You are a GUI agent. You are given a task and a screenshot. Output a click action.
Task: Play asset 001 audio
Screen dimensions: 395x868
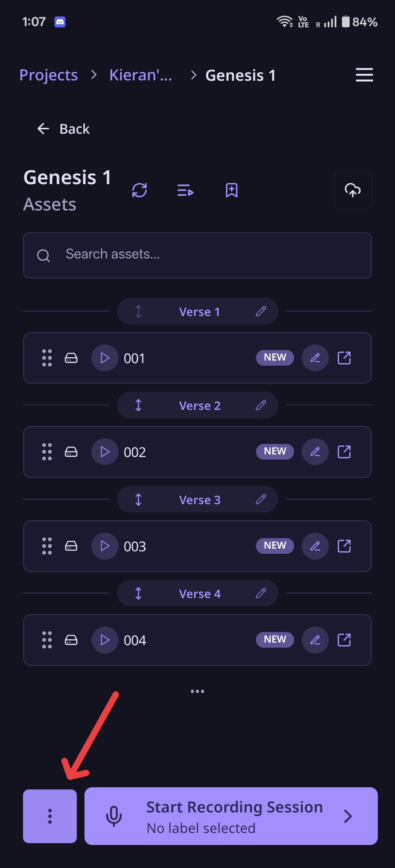(105, 358)
